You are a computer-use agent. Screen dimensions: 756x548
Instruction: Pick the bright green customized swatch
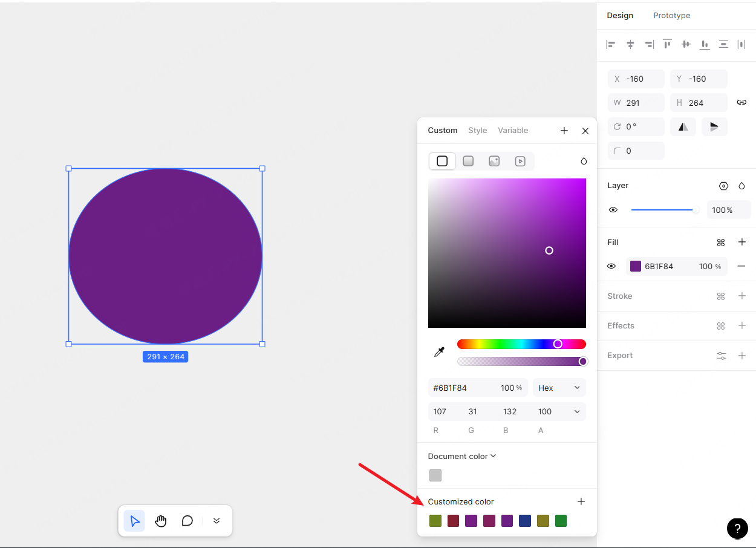tap(561, 521)
